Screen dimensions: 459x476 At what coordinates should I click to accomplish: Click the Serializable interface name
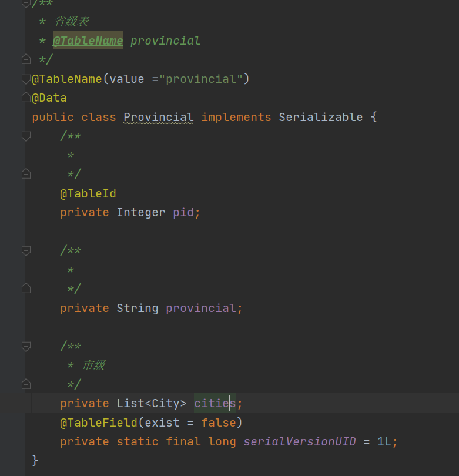320,117
